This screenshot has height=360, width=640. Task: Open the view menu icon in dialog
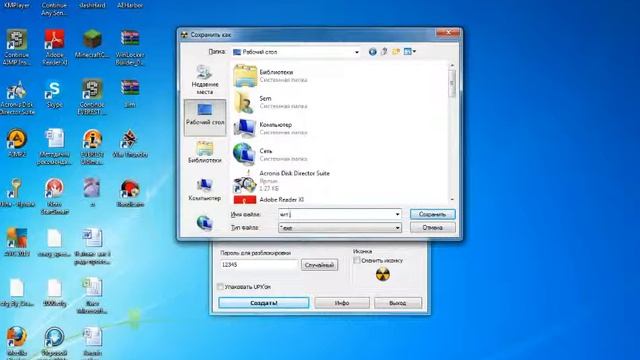click(409, 52)
